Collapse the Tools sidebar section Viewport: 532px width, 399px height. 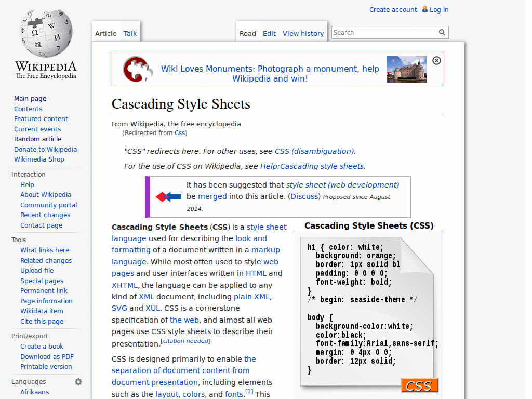click(19, 240)
